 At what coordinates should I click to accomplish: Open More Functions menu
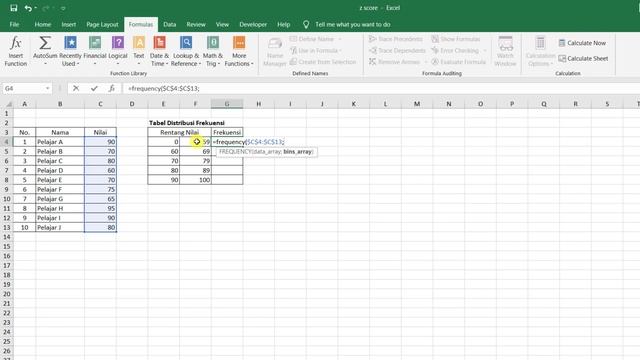click(239, 51)
